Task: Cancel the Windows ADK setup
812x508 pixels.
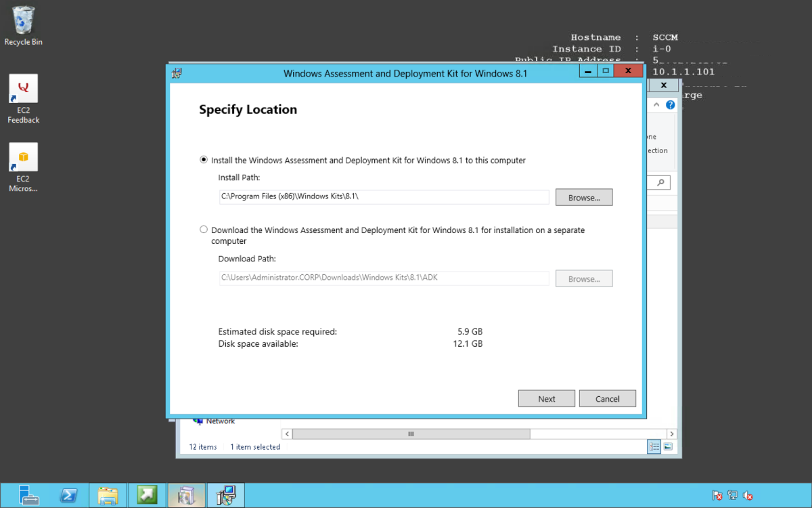Action: pos(607,398)
